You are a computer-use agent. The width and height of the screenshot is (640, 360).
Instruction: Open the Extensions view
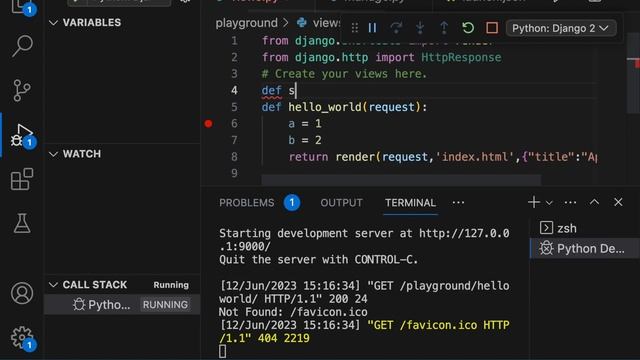click(x=22, y=179)
